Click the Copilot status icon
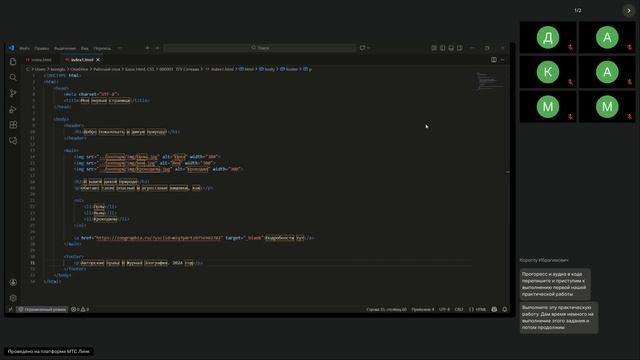Image resolution: width=640 pixels, height=360 pixels. tap(494, 309)
